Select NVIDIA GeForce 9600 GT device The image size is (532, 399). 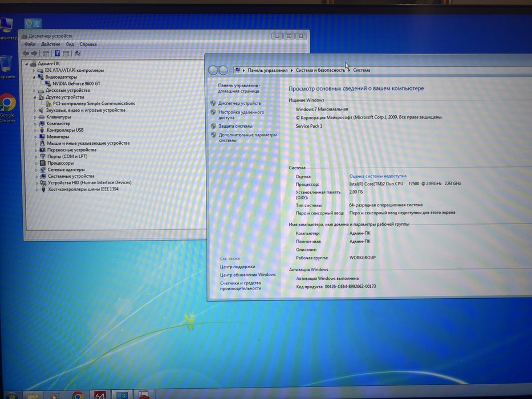(76, 83)
